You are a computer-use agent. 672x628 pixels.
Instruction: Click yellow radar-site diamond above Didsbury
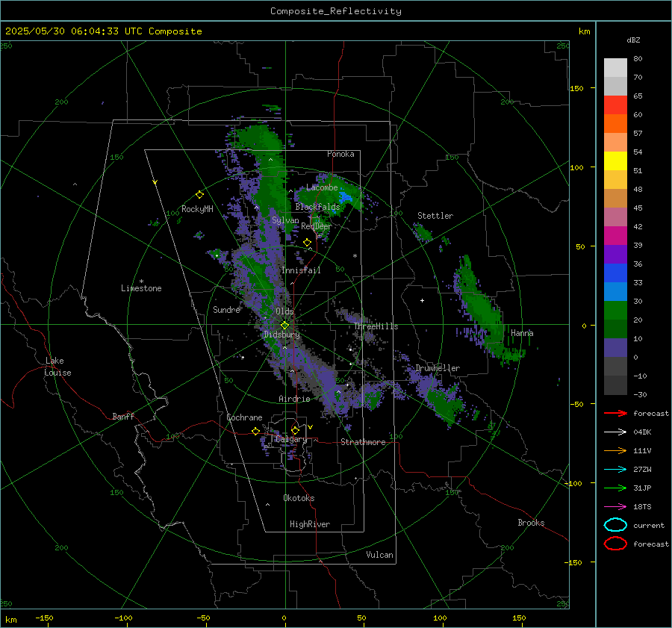click(284, 326)
